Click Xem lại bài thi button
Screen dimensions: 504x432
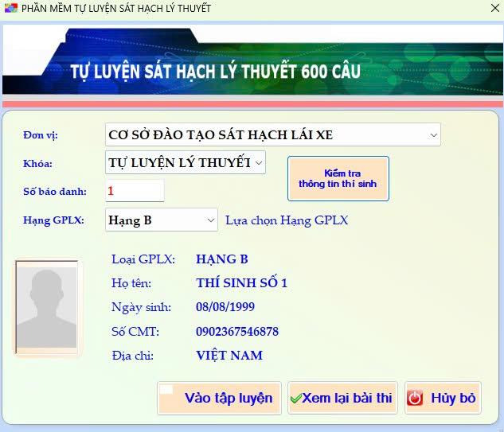[342, 398]
